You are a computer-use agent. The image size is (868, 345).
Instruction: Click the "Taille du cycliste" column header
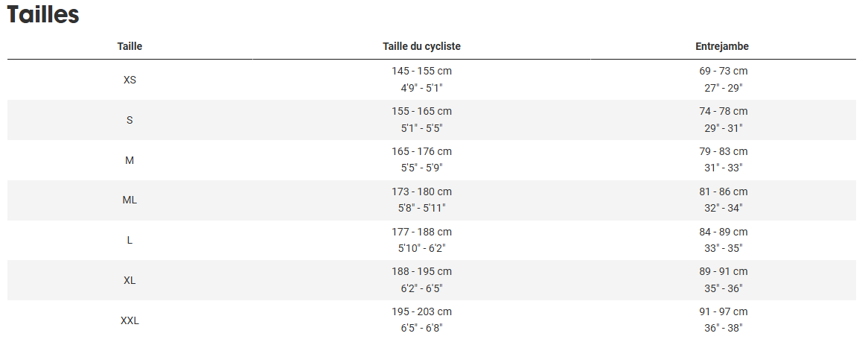(x=421, y=46)
